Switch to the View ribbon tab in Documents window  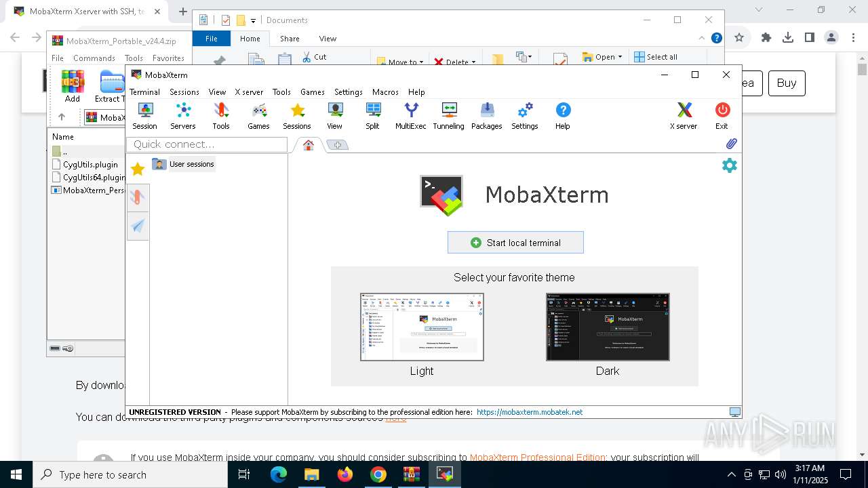[328, 39]
